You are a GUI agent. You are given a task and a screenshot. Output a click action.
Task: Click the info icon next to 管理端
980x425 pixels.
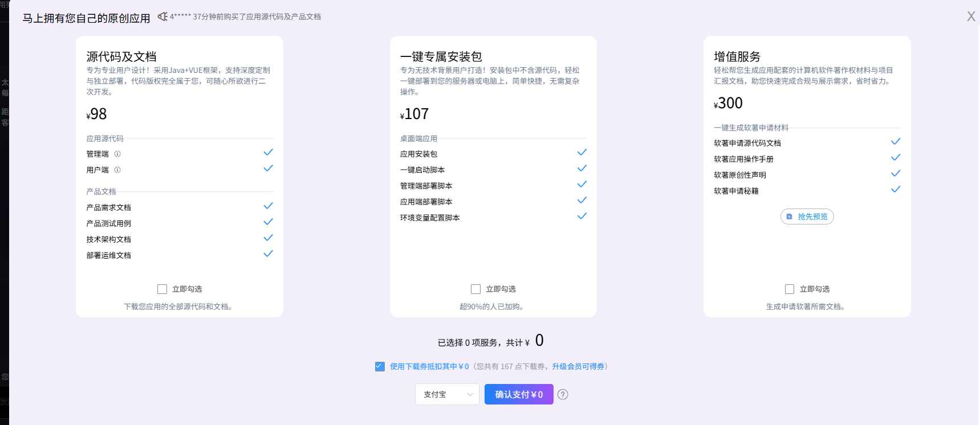pos(117,154)
